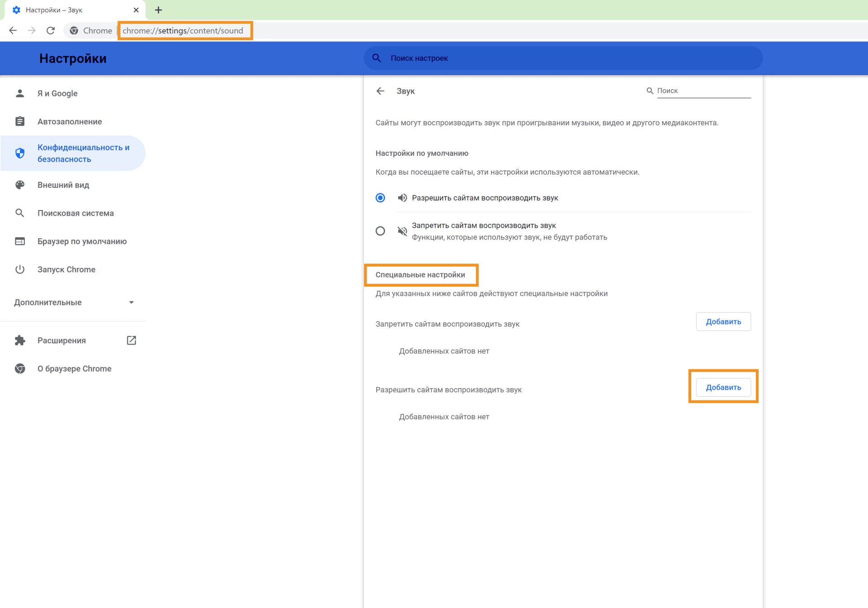Click the Я и Google profile icon

pos(20,93)
